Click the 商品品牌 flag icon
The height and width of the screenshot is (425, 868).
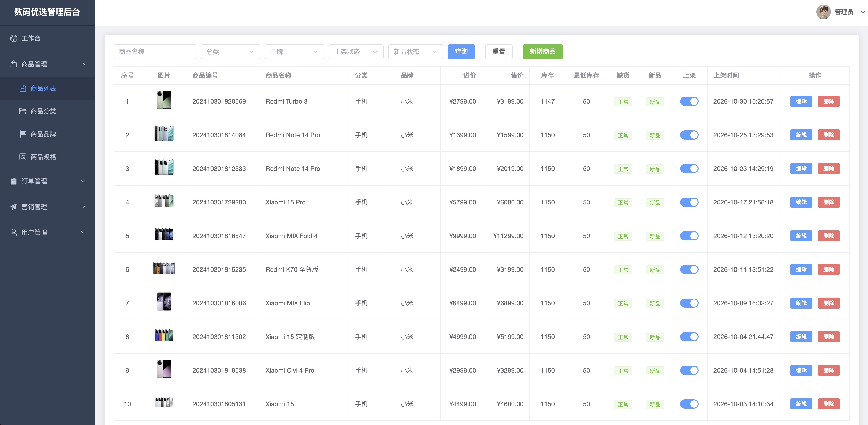(x=23, y=134)
